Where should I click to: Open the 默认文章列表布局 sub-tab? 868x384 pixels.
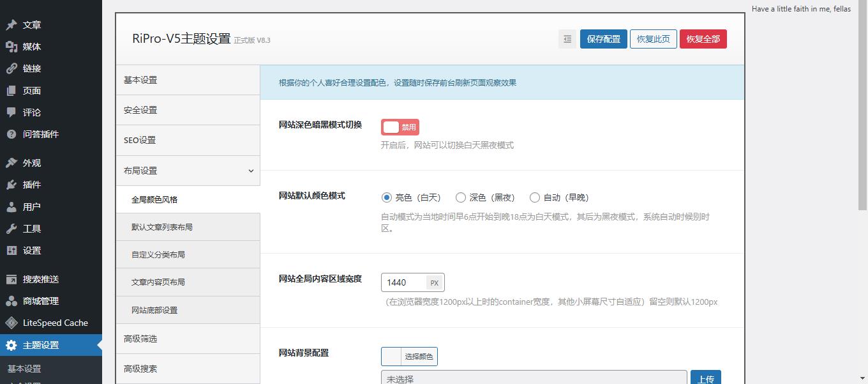pos(162,227)
